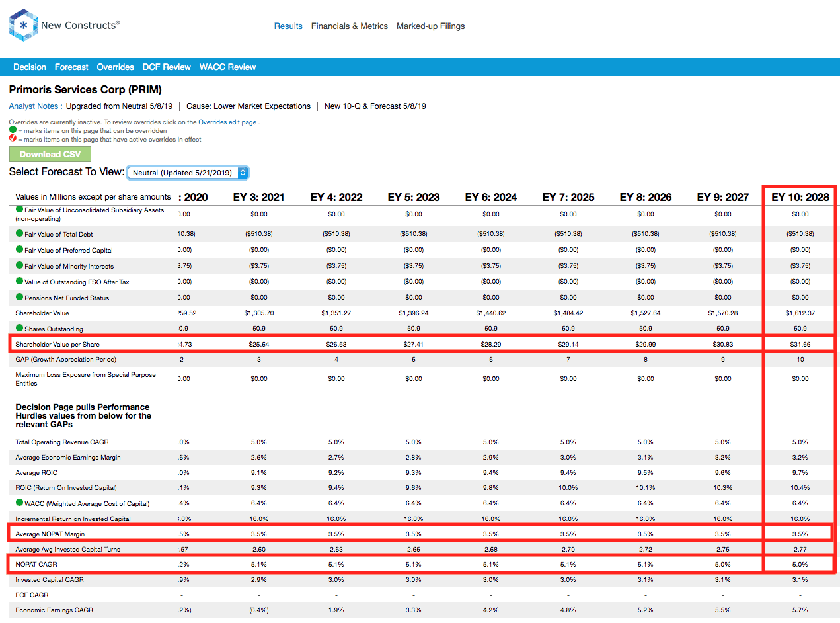
Task: Click green override dot for Fair Value of Total Debt
Action: point(19,233)
